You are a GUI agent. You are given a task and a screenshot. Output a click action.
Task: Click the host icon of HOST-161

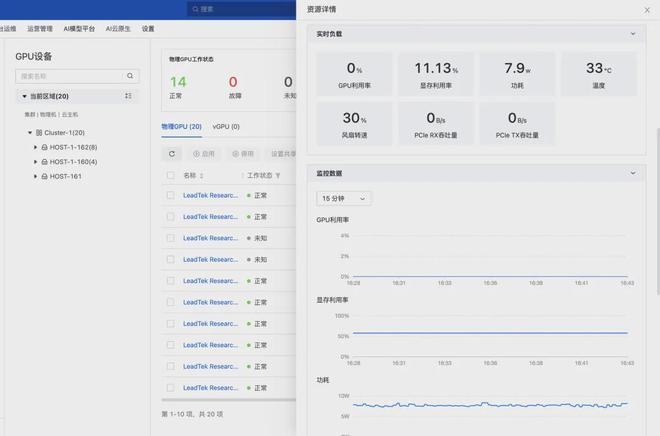point(44,176)
